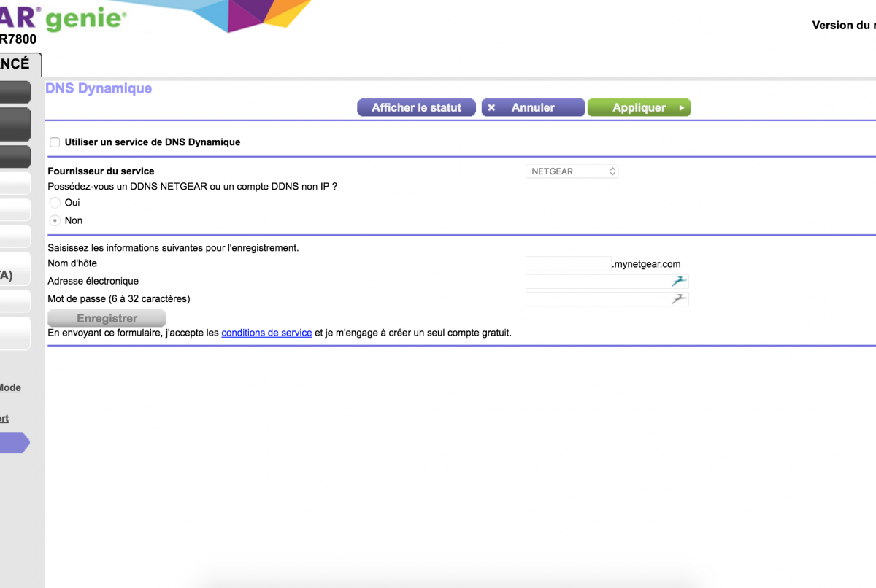Select the Oui radio button
The height and width of the screenshot is (588, 876).
point(55,203)
